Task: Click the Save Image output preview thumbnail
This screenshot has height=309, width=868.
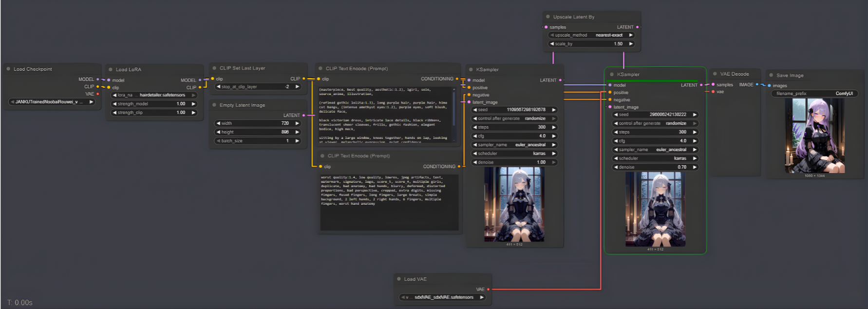Action: [x=814, y=135]
